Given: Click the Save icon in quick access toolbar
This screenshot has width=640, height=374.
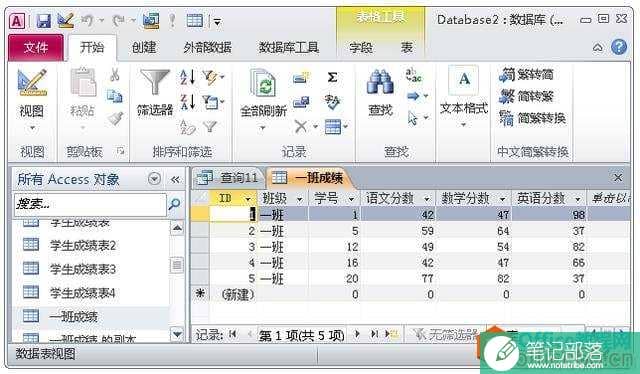Looking at the screenshot, I should [x=43, y=20].
